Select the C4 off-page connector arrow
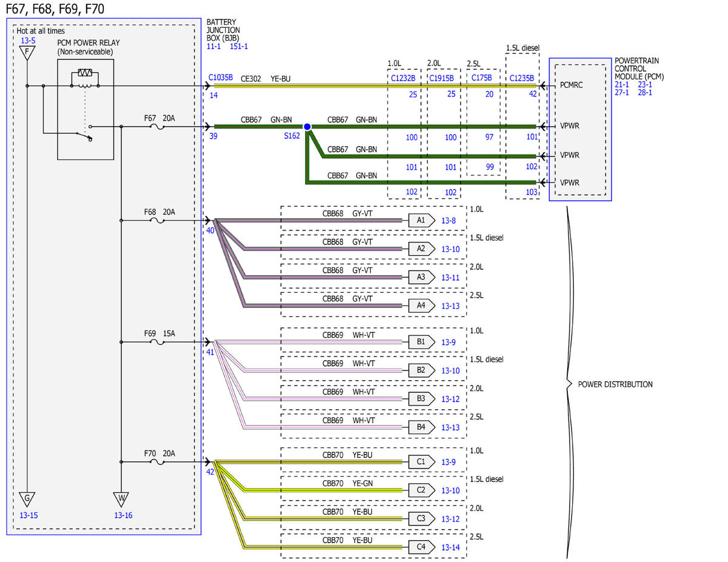728x562 pixels. pos(422,547)
